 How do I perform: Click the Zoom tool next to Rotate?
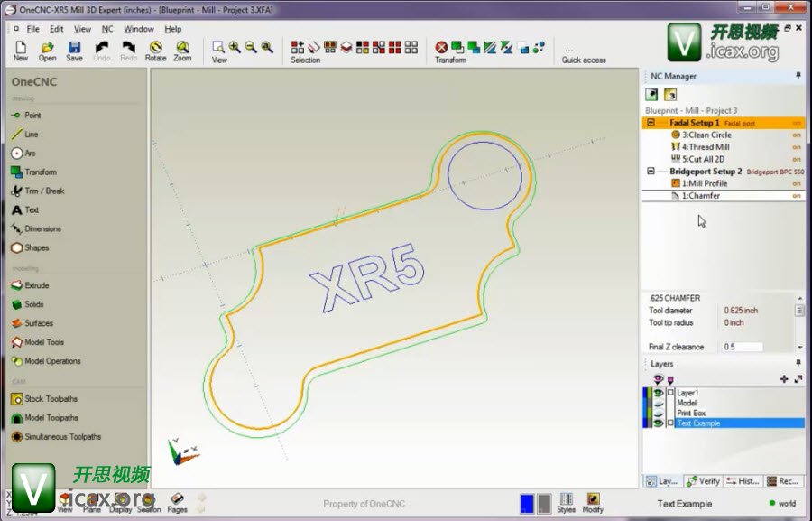(x=182, y=51)
